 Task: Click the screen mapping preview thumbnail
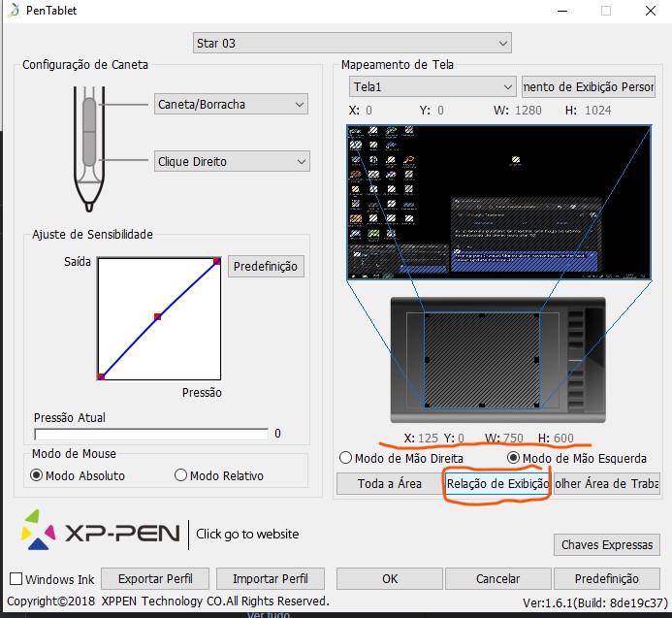pos(496,202)
